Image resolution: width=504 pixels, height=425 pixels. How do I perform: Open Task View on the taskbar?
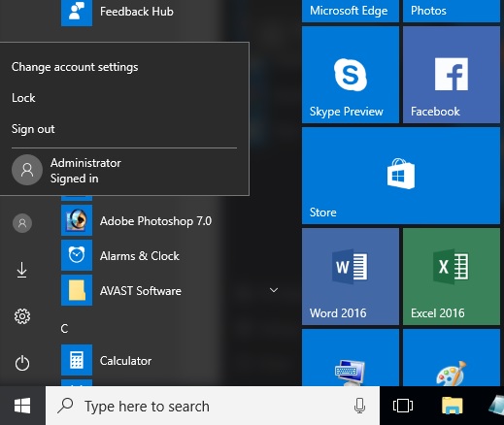coord(403,406)
